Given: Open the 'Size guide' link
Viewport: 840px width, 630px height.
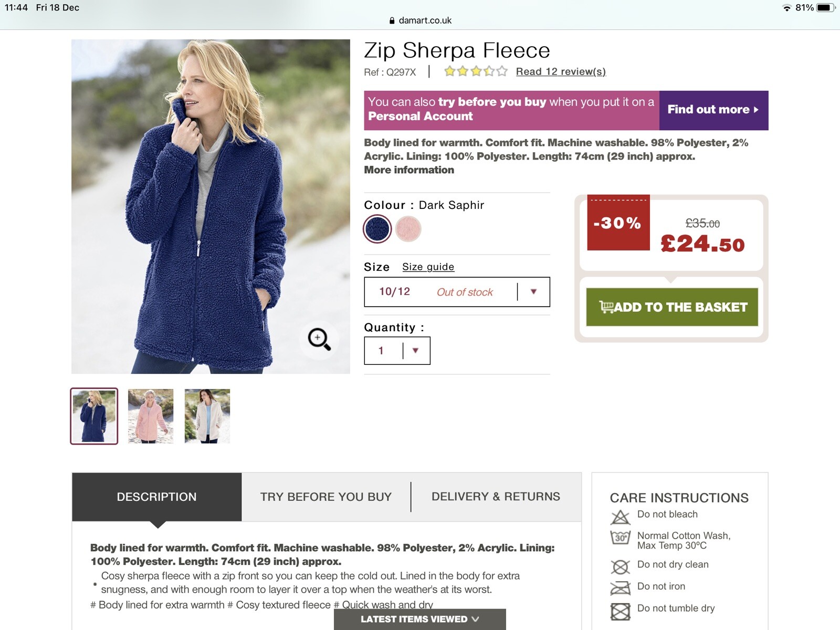Looking at the screenshot, I should (428, 266).
